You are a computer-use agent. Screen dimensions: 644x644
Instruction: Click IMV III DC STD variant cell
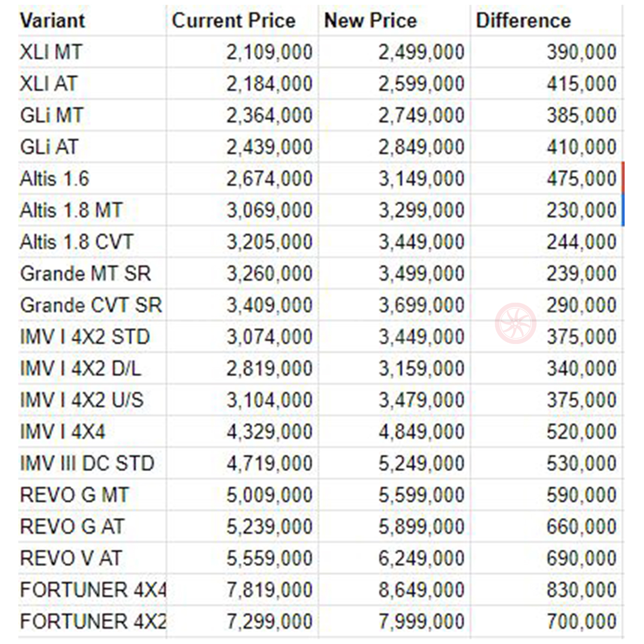[92, 464]
